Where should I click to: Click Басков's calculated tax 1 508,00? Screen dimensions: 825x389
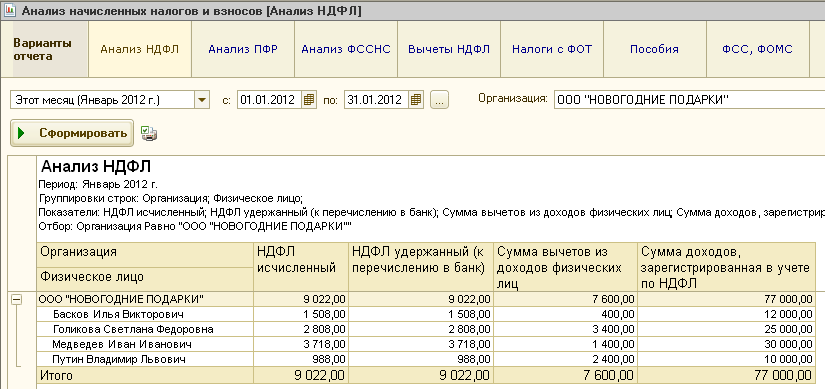(324, 315)
